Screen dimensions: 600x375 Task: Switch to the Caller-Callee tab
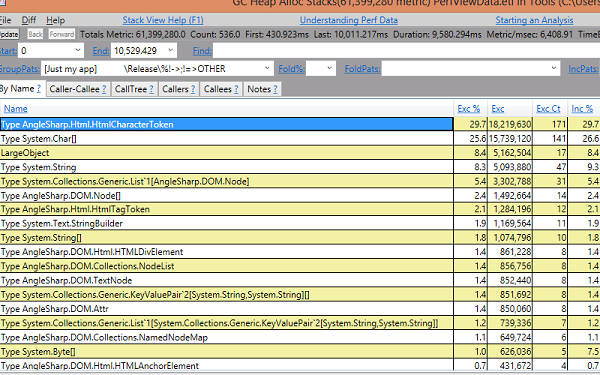tap(78, 89)
